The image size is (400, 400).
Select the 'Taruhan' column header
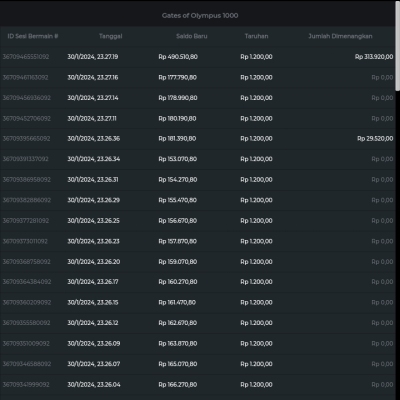click(x=256, y=36)
